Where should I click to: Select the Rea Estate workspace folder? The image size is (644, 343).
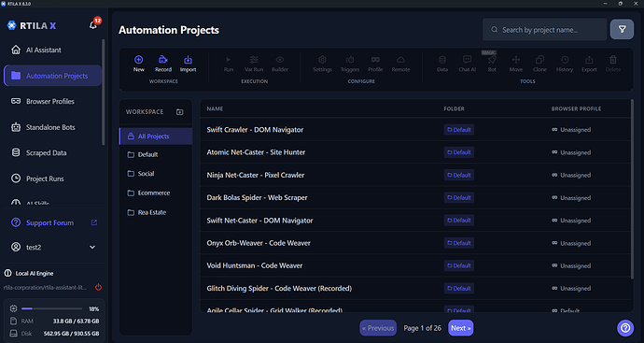[156, 212]
